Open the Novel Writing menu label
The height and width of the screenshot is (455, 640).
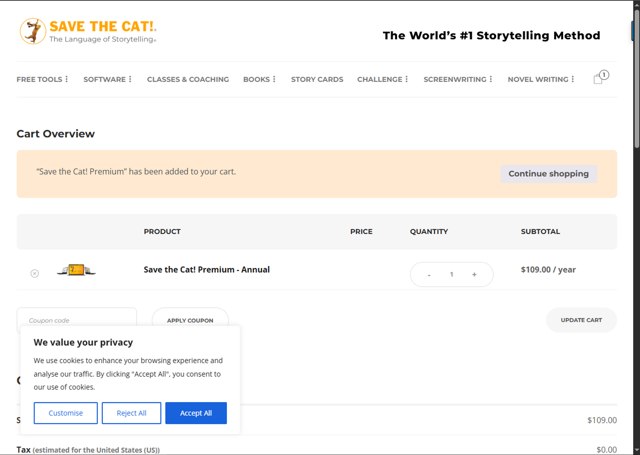click(x=538, y=79)
